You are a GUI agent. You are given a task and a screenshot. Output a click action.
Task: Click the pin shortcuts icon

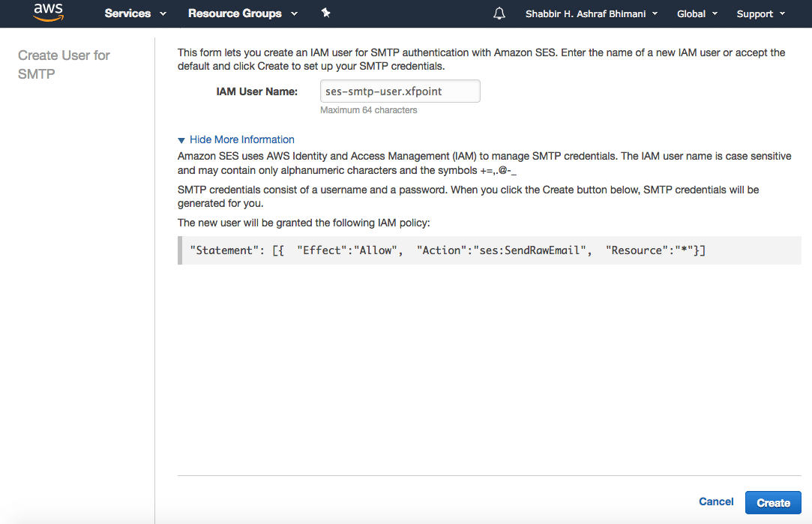pos(325,13)
